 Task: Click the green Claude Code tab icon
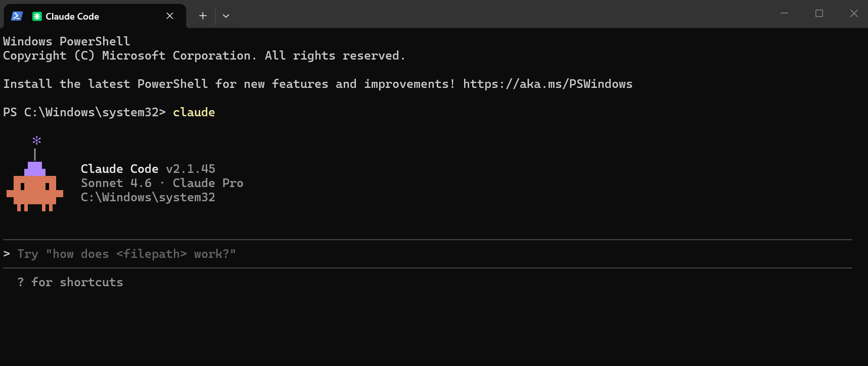tap(37, 16)
